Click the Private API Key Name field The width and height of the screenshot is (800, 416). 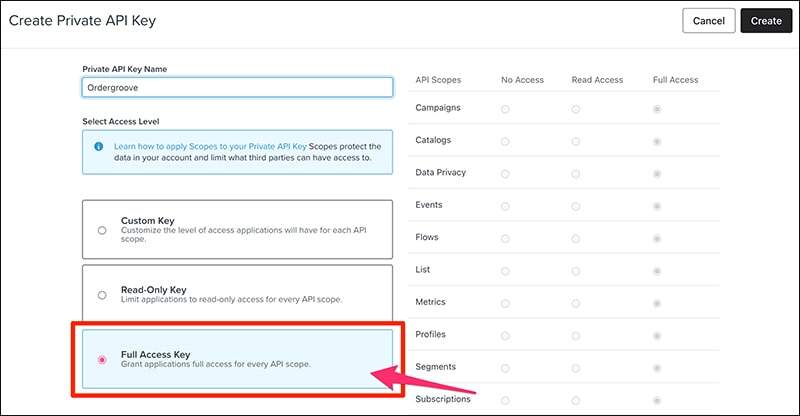coord(237,87)
